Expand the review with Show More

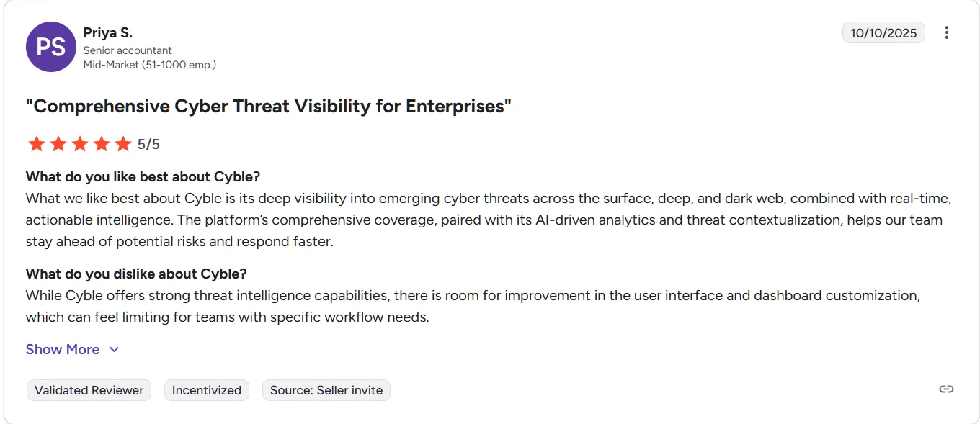(x=63, y=349)
